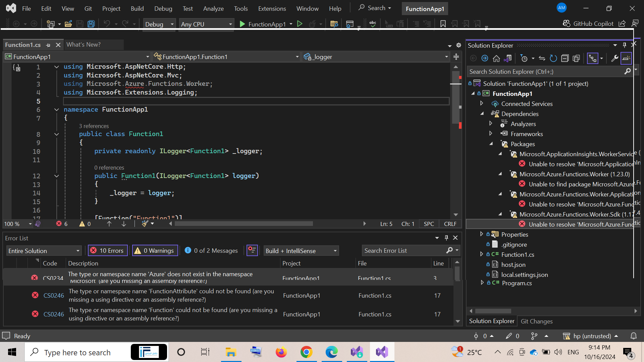Toggle Solution Explorer view switch button
The height and width of the screenshot is (362, 644).
[x=593, y=59]
